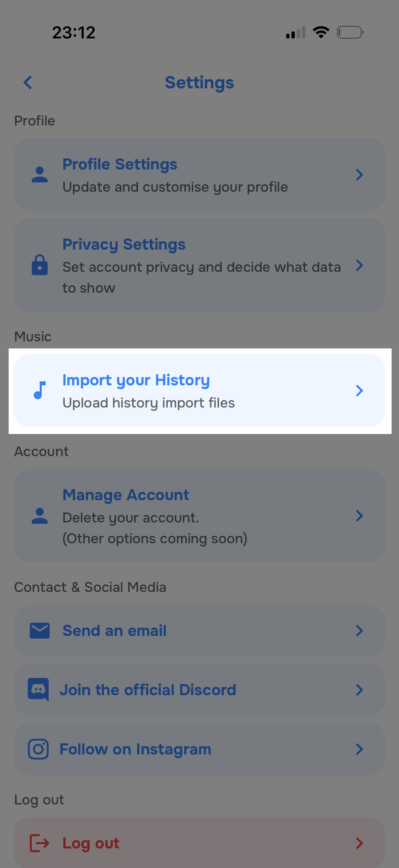Tap Follow on Instagram link
Image resolution: width=399 pixels, height=868 pixels.
coord(135,749)
